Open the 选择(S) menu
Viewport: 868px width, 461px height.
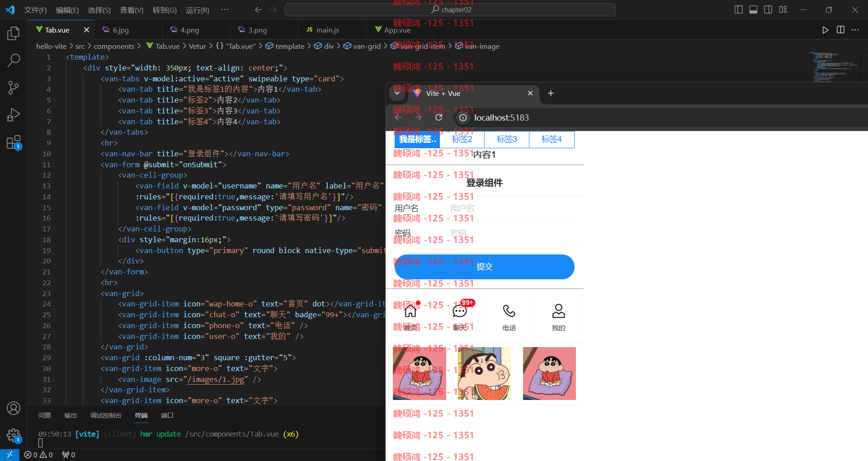coord(99,10)
